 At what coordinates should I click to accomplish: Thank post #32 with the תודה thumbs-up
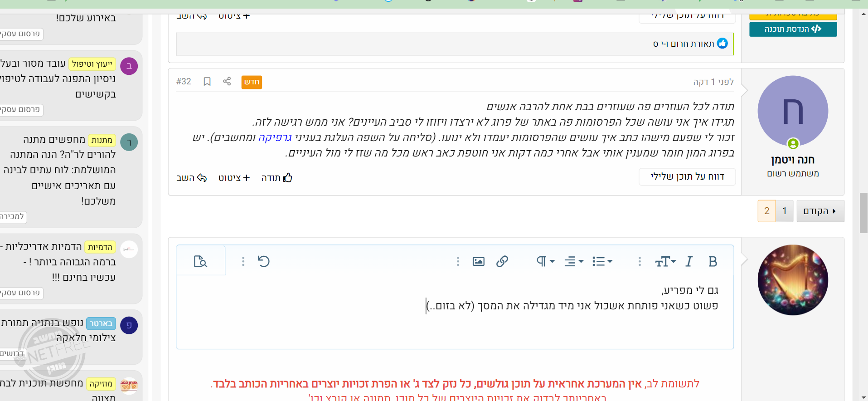coord(276,178)
